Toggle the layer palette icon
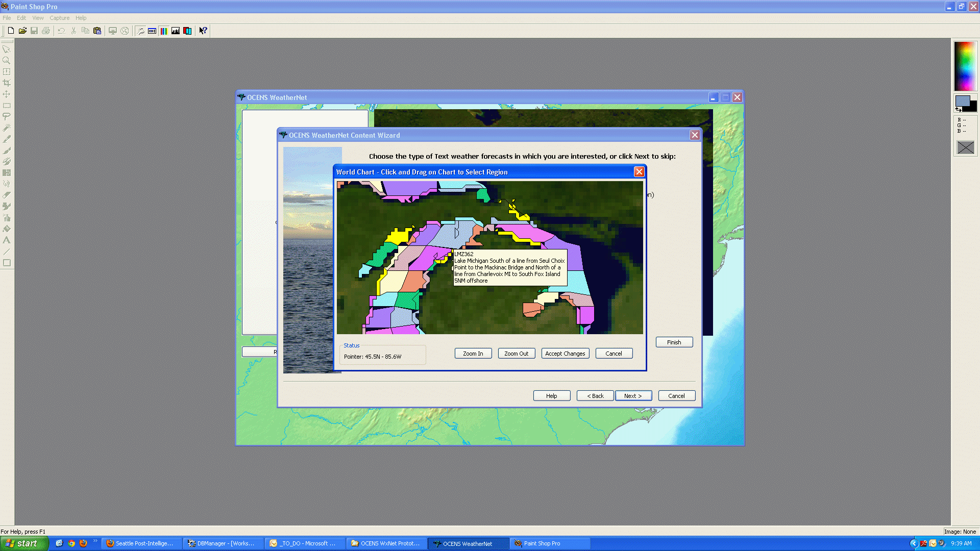The width and height of the screenshot is (980, 551). pos(187,31)
